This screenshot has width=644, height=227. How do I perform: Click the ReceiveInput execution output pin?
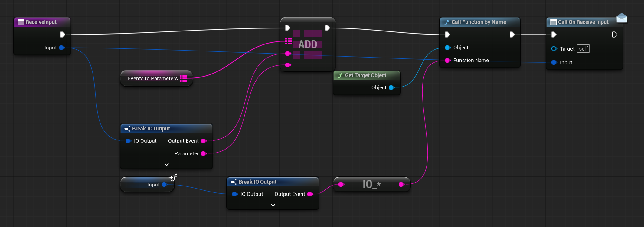(63, 35)
